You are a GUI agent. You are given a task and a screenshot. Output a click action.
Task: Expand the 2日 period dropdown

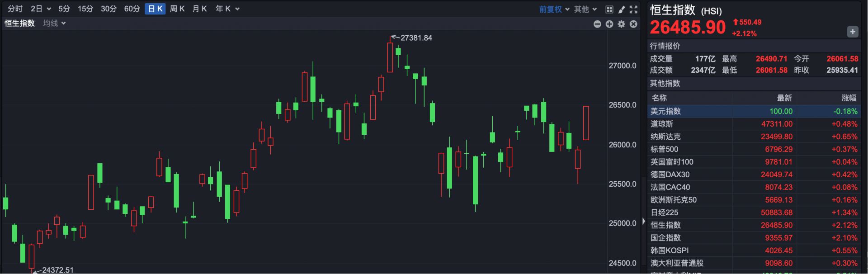[41, 9]
